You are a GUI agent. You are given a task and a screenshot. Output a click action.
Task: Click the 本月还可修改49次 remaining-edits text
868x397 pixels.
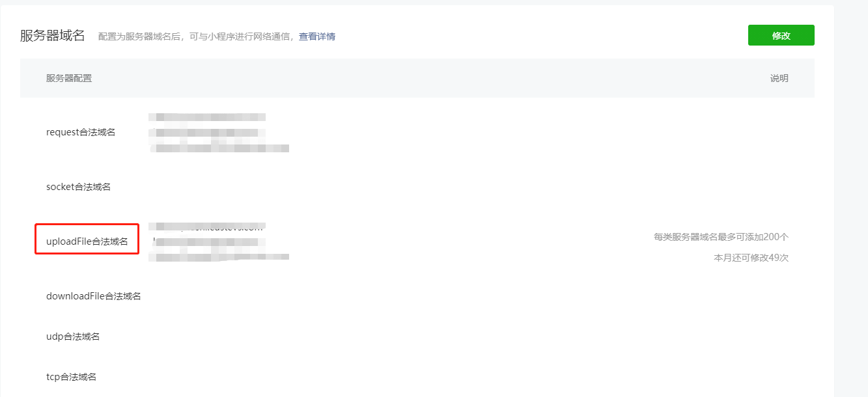(x=749, y=256)
